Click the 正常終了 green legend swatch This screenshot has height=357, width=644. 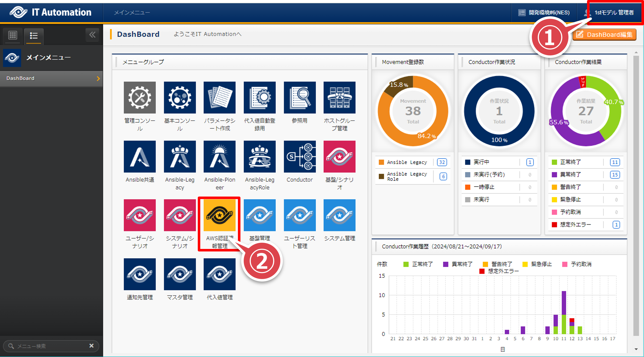[406, 264]
